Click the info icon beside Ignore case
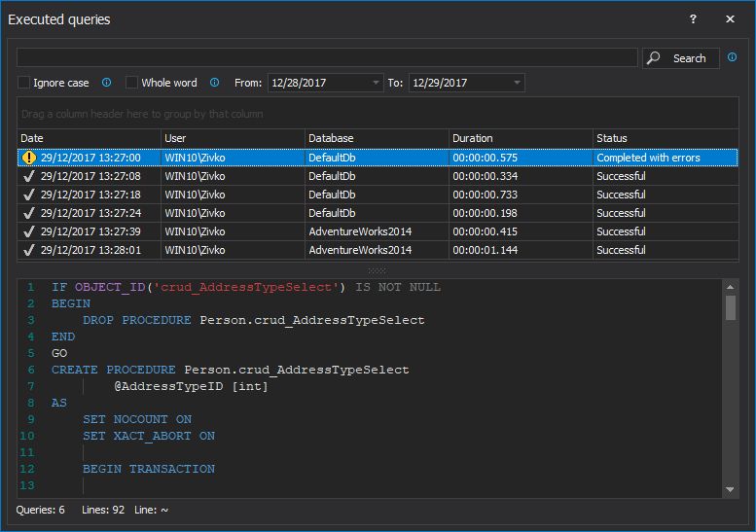756x532 pixels. [107, 83]
